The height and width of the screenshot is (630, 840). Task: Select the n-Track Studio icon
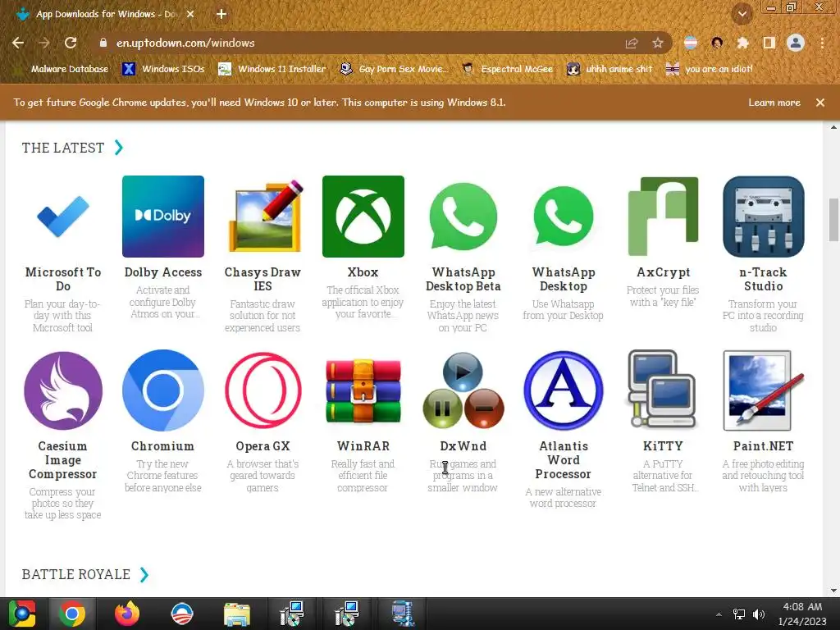[x=764, y=217]
